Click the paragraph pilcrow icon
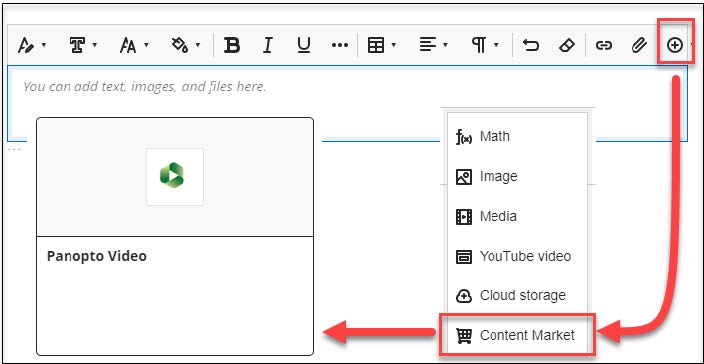Screen dimensions: 704x364 point(479,45)
